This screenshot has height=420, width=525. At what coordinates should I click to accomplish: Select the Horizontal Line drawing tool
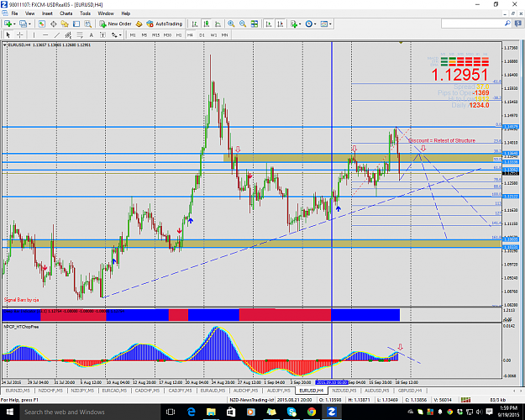(x=45, y=34)
